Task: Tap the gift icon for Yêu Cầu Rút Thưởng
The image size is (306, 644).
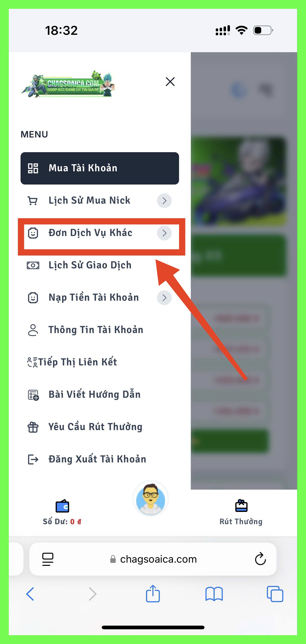Action: click(x=33, y=427)
